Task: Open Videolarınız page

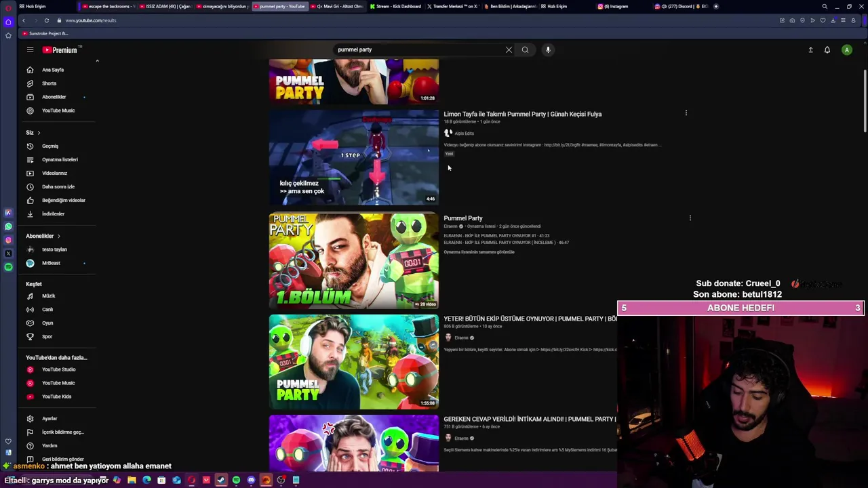Action: coord(56,174)
